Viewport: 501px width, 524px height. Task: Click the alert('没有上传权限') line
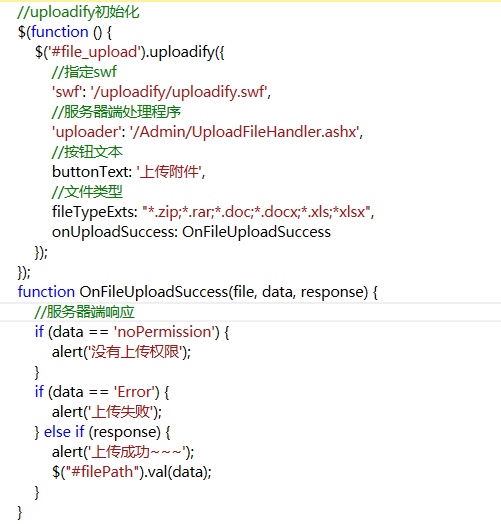coord(121,352)
